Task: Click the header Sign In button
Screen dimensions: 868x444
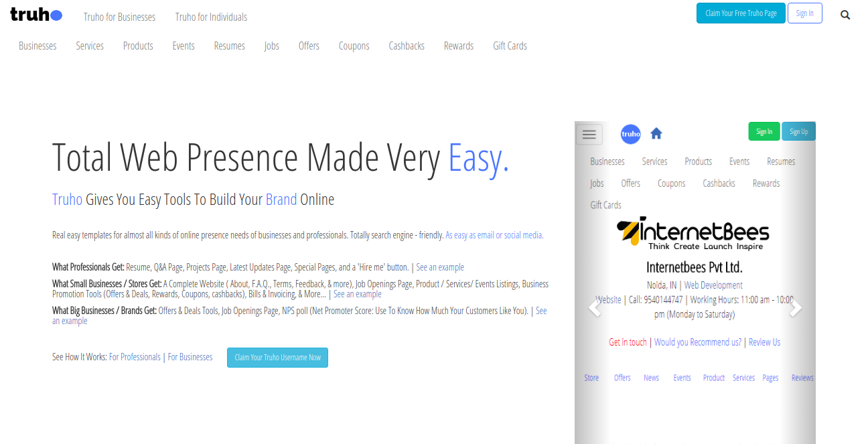Action: point(804,13)
